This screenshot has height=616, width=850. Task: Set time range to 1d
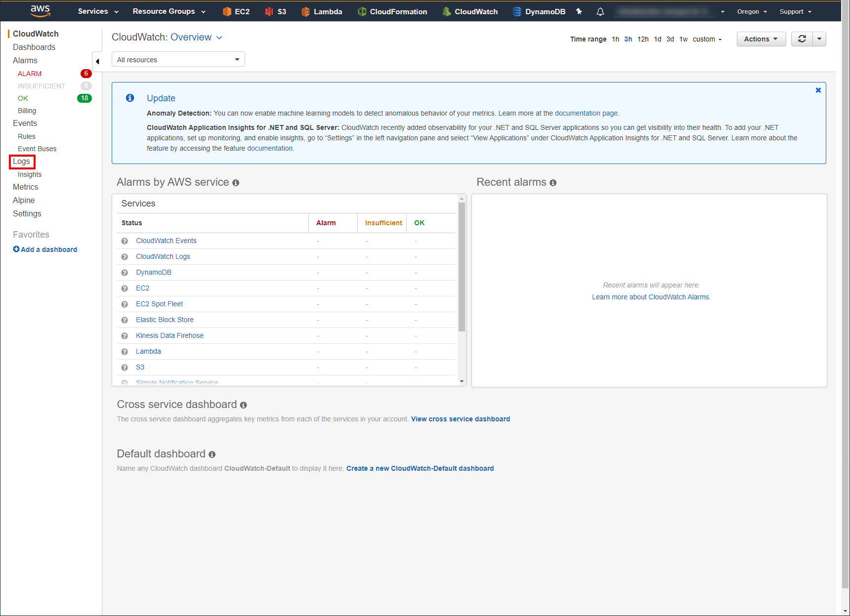click(x=657, y=39)
